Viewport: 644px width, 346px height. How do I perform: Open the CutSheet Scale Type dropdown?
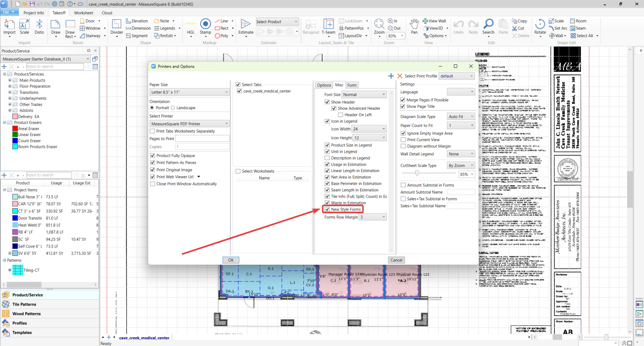tap(461, 166)
